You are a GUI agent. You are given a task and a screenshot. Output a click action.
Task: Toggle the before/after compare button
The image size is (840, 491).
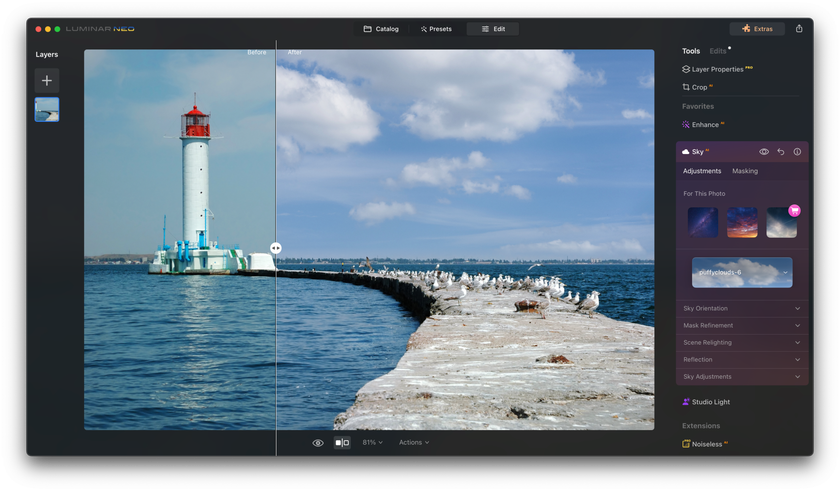tap(342, 443)
